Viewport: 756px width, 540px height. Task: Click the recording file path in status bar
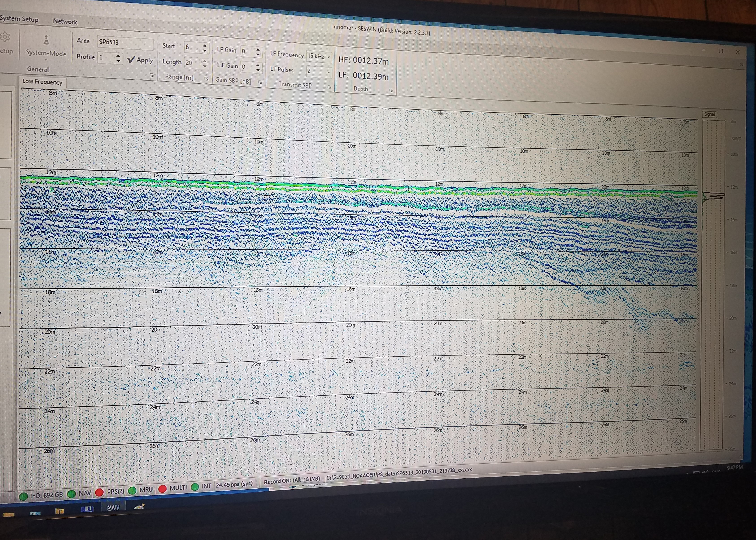pyautogui.click(x=399, y=474)
